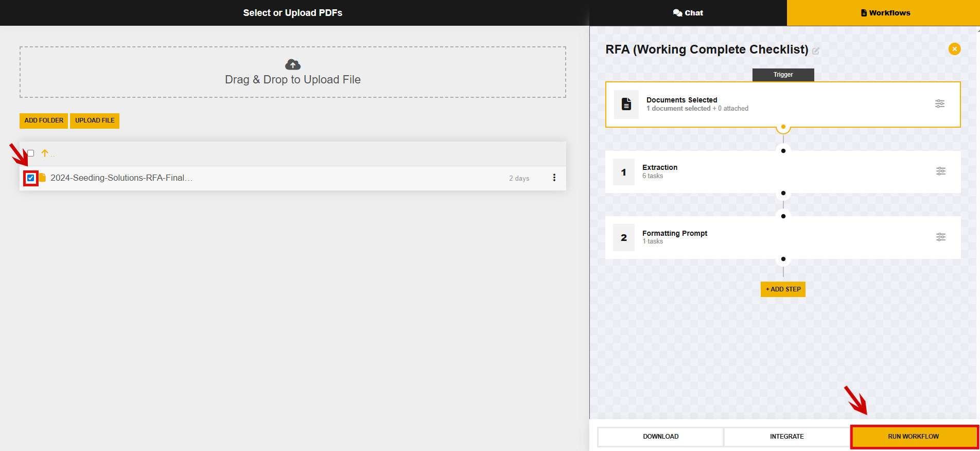The width and height of the screenshot is (980, 451).
Task: Click the Download button
Action: 660,437
